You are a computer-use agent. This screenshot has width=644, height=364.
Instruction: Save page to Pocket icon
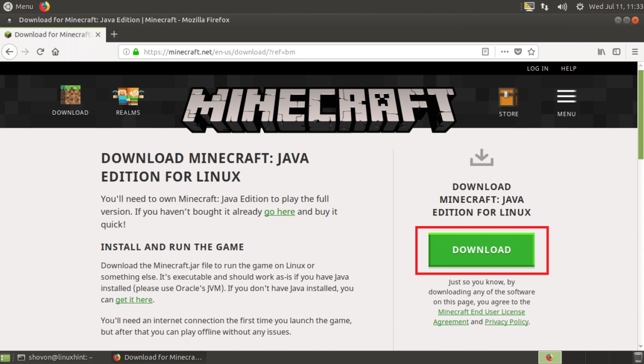click(x=518, y=52)
